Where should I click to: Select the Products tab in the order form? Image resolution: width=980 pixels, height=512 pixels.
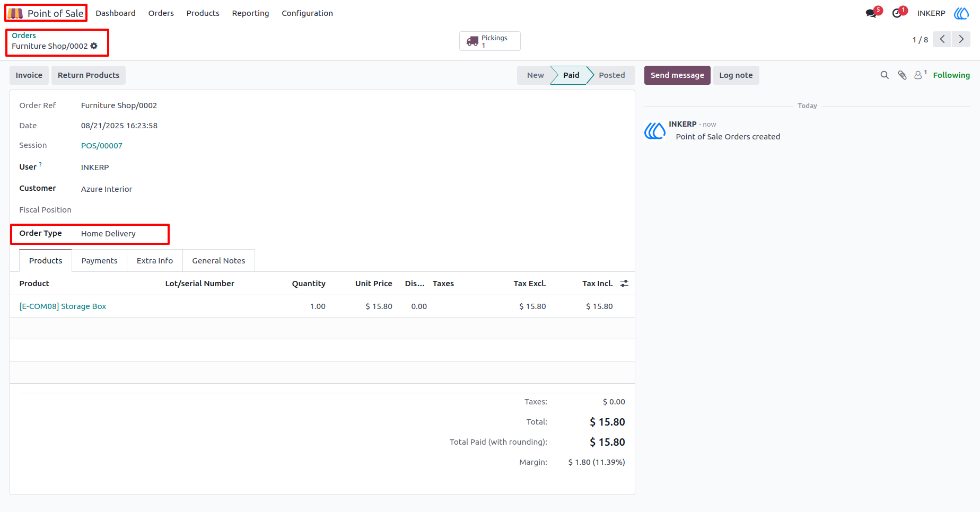tap(46, 261)
